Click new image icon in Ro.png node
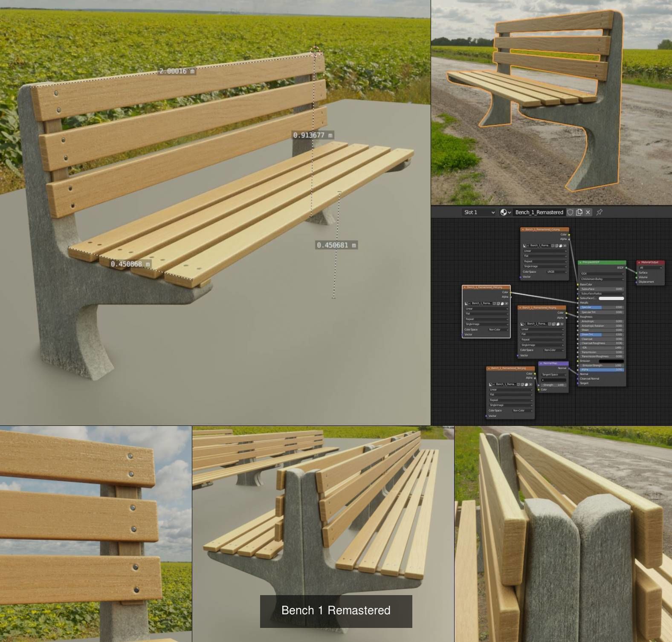 click(x=553, y=324)
